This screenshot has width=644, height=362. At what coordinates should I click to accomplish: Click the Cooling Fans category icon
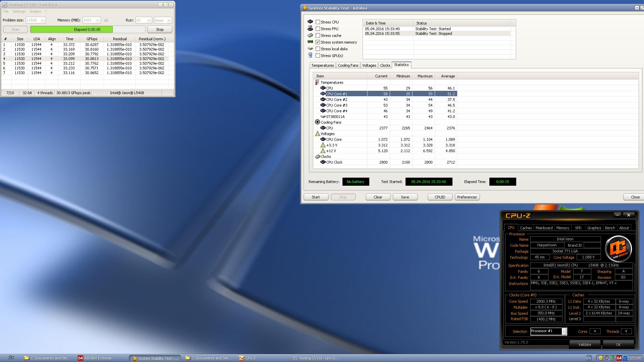317,122
